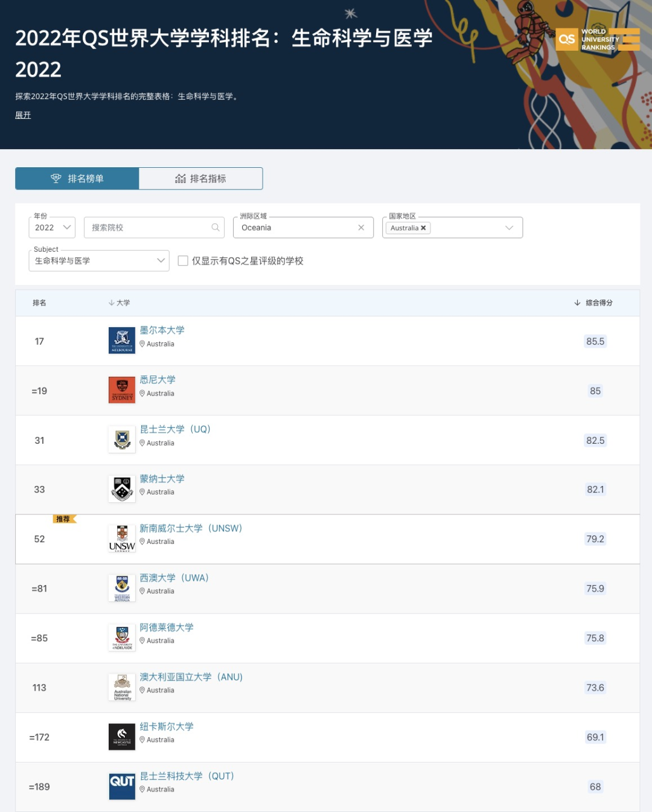This screenshot has height=812, width=652.
Task: Click the 综合得分 column header
Action: pyautogui.click(x=599, y=303)
